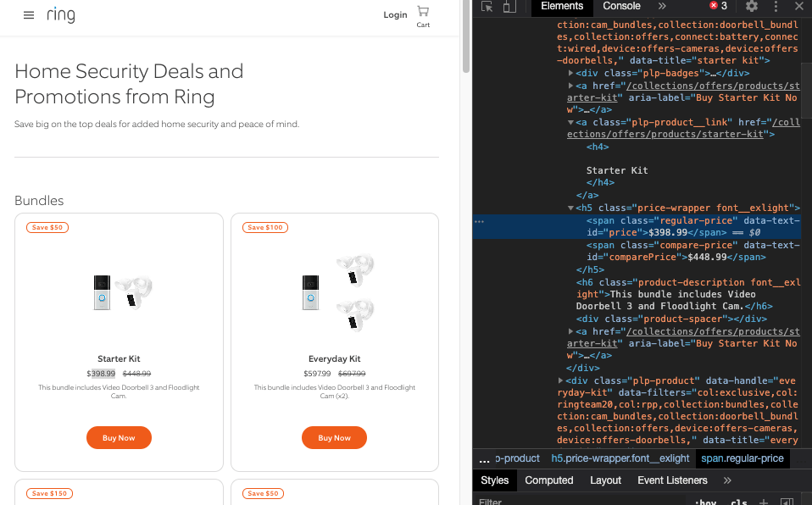Click the Home Security Deals heading
Viewport: 812px width, 505px height.
point(129,84)
